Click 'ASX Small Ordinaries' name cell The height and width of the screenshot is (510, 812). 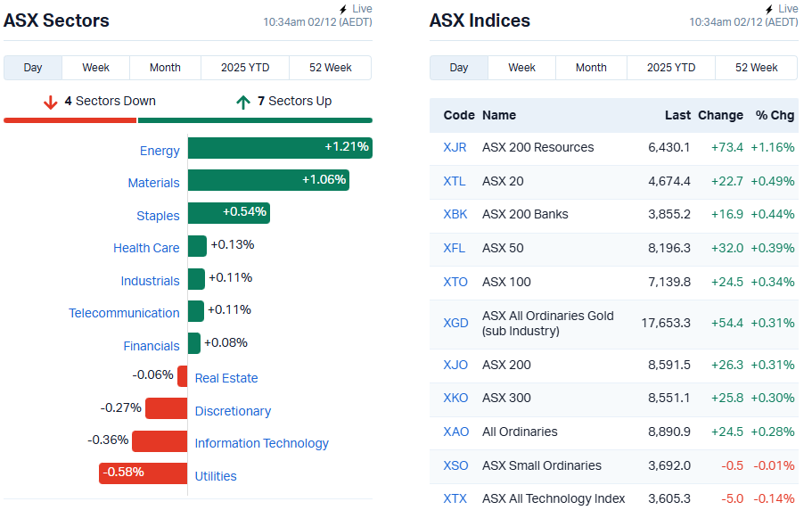(x=542, y=465)
